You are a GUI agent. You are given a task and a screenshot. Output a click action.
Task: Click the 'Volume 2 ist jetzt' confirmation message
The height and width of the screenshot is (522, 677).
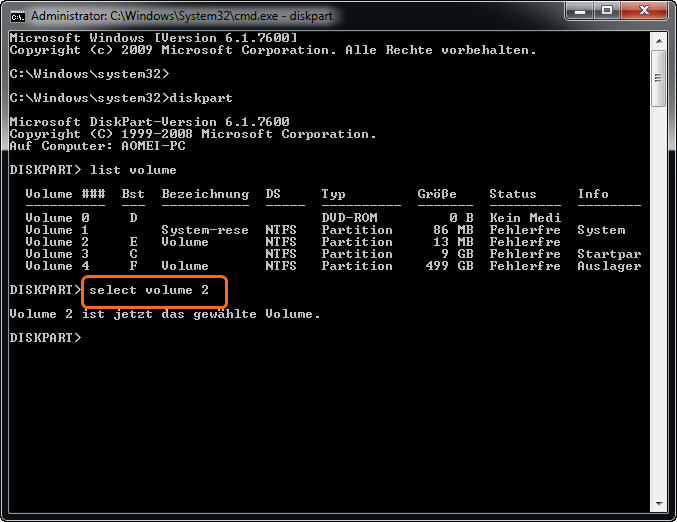165,314
